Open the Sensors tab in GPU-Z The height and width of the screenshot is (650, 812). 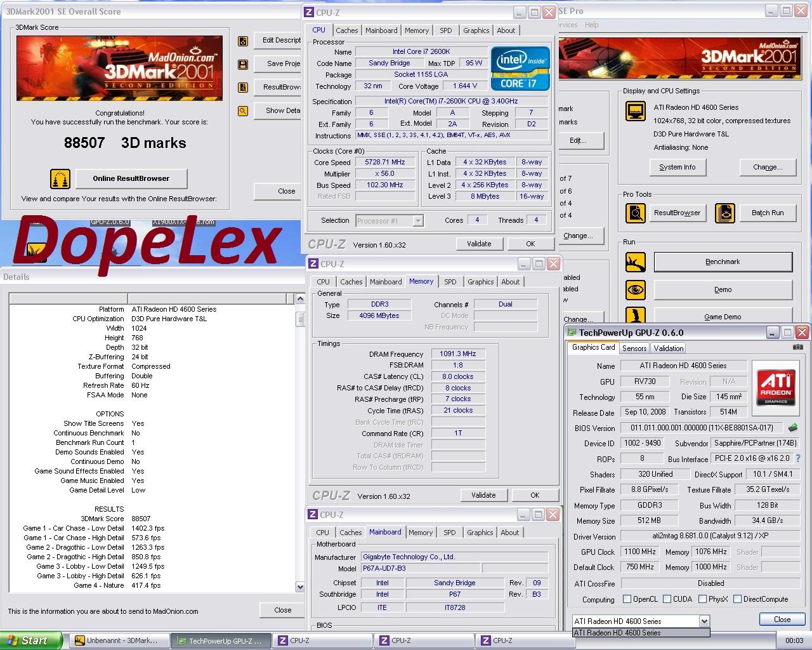coord(634,348)
